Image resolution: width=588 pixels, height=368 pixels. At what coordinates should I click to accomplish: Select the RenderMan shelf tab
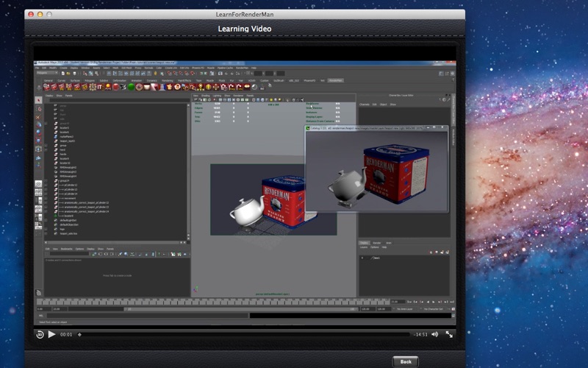pos(336,81)
